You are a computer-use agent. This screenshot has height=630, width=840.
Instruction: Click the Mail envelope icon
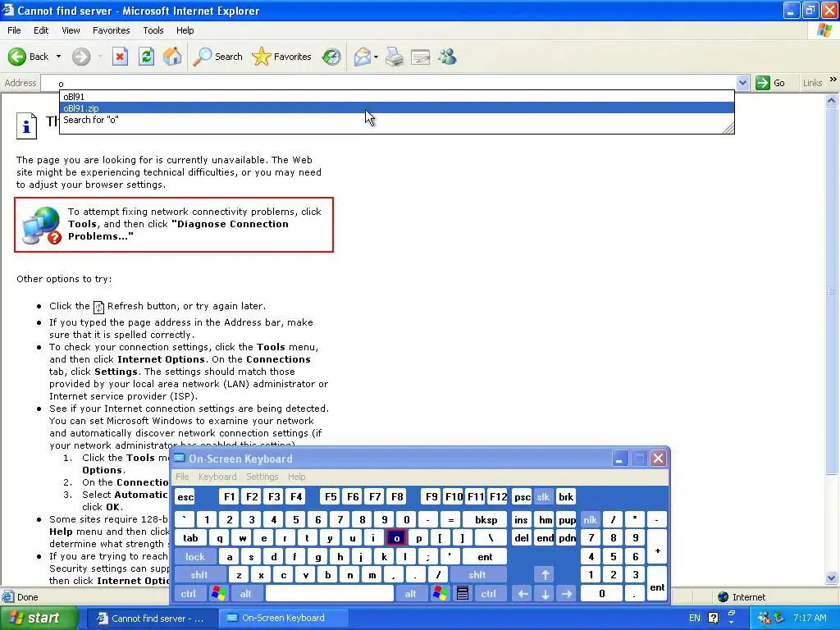tap(363, 57)
